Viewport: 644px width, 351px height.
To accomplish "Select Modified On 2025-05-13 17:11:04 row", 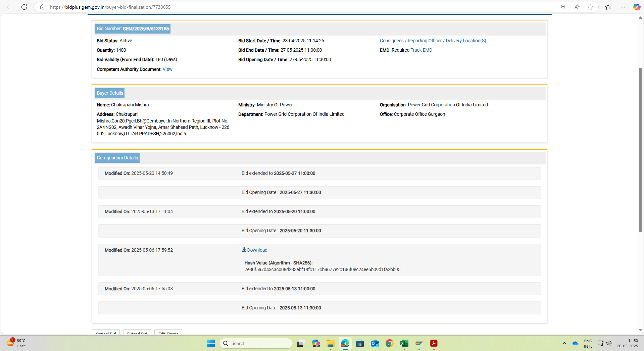I will pos(319,212).
